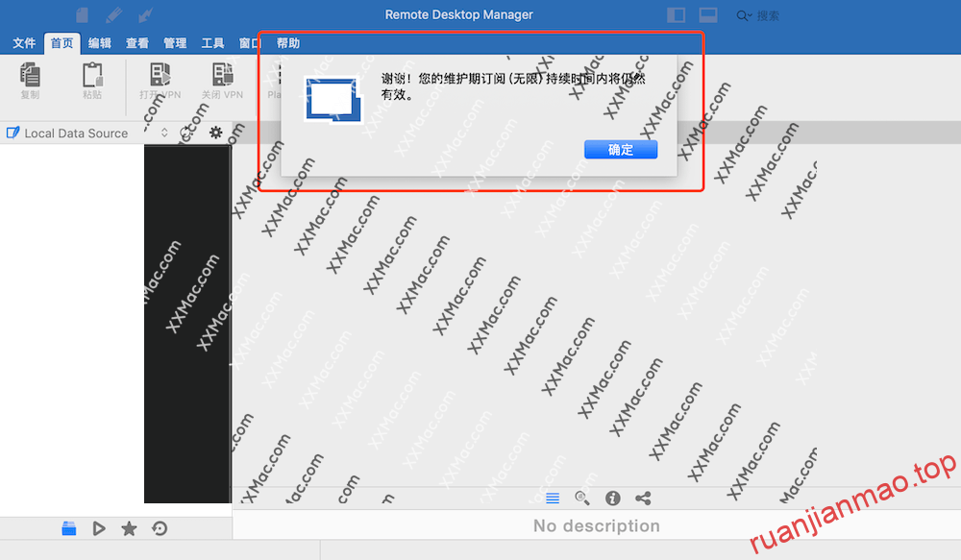Click the No description text area

click(x=596, y=526)
